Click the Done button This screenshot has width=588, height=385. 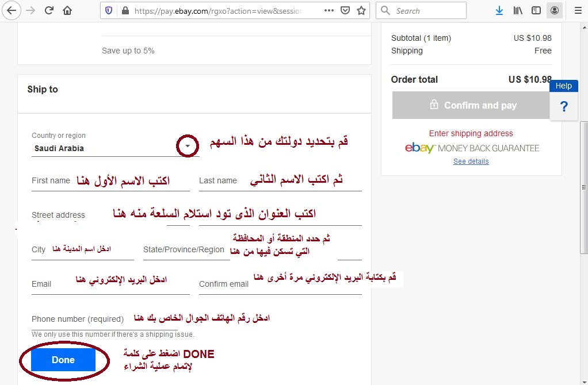coord(63,359)
